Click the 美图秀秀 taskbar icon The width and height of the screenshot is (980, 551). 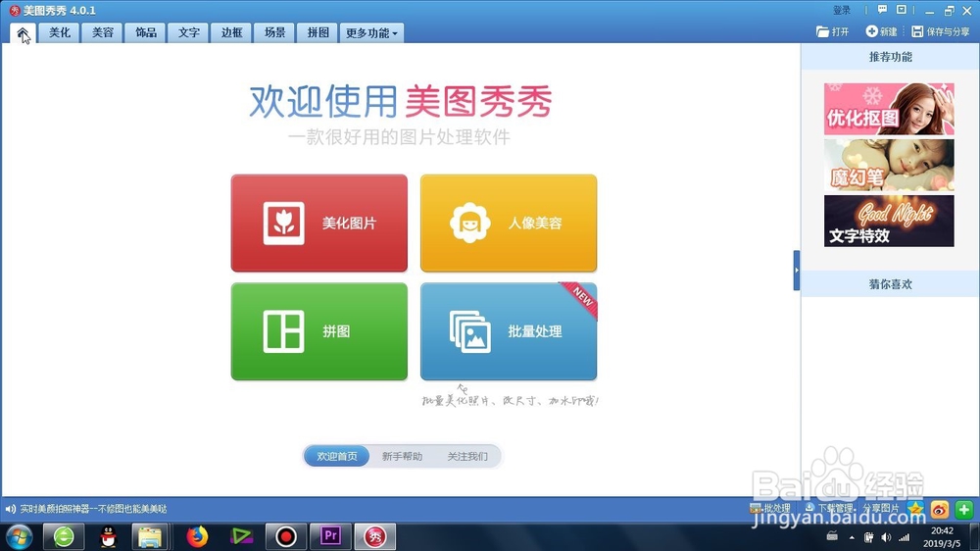click(x=375, y=536)
